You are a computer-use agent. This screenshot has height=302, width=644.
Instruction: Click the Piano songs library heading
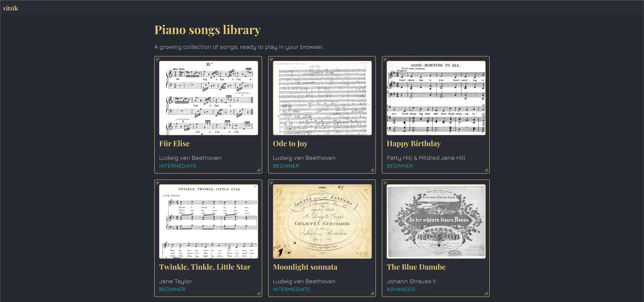207,30
